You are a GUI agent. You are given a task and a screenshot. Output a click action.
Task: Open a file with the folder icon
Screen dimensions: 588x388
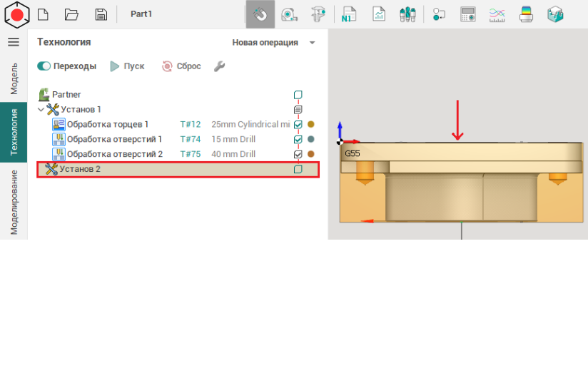[71, 14]
